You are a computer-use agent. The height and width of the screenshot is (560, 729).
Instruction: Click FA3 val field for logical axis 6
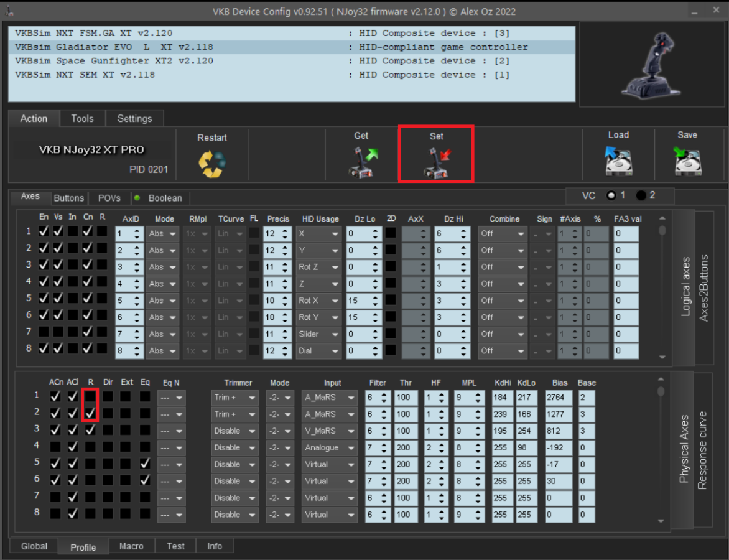click(x=626, y=317)
